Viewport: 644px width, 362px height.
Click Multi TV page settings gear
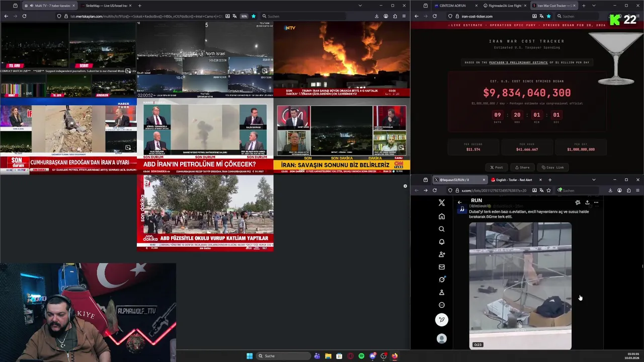pyautogui.click(x=405, y=186)
